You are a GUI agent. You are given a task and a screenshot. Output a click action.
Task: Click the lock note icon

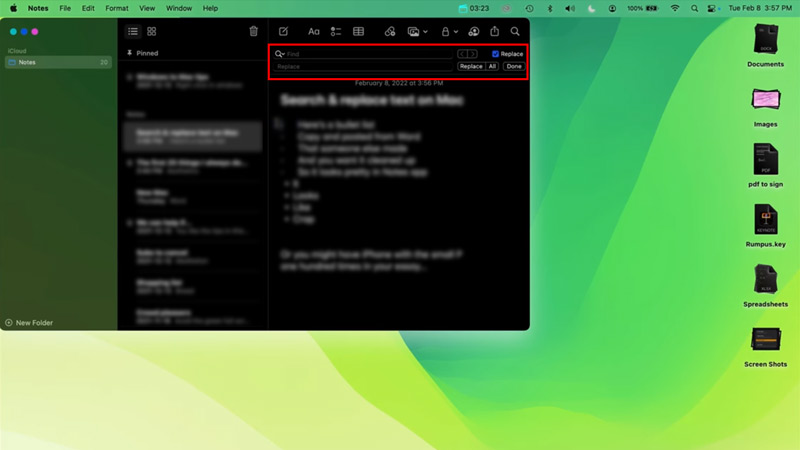click(445, 32)
